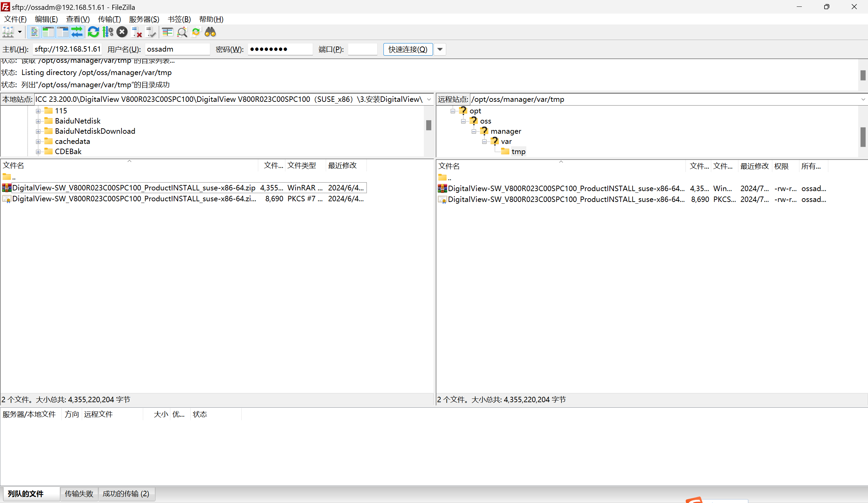Sort local files by 最近修改 column

[346, 166]
